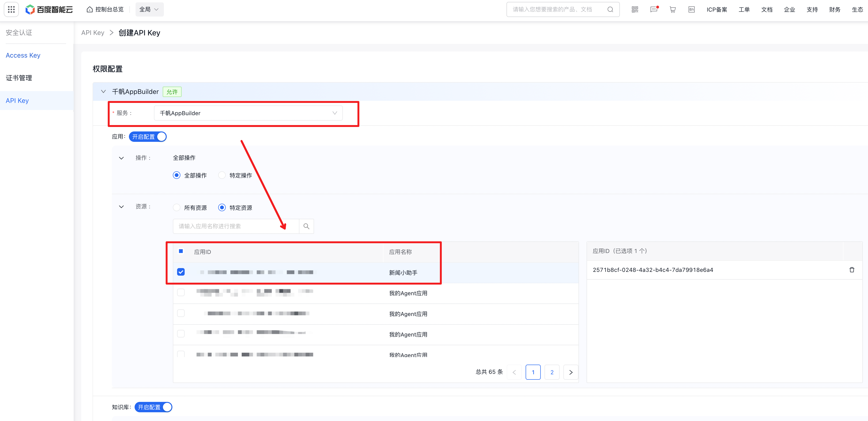Open the 全局 region dropdown

click(x=149, y=9)
